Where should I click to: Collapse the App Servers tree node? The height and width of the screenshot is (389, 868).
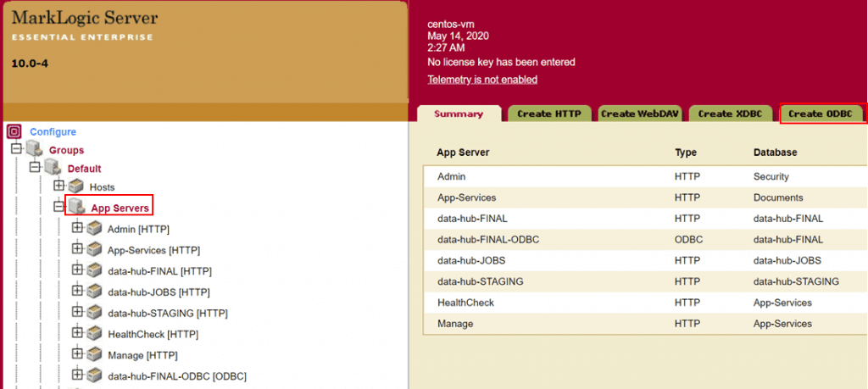pos(58,206)
